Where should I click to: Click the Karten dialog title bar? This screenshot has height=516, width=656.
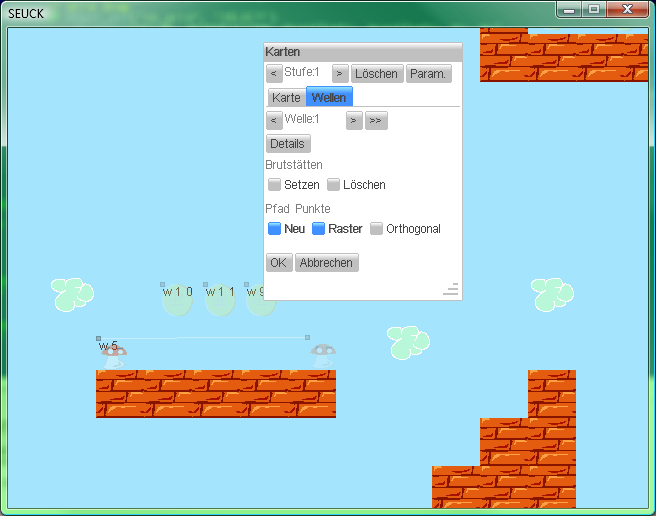click(x=363, y=52)
